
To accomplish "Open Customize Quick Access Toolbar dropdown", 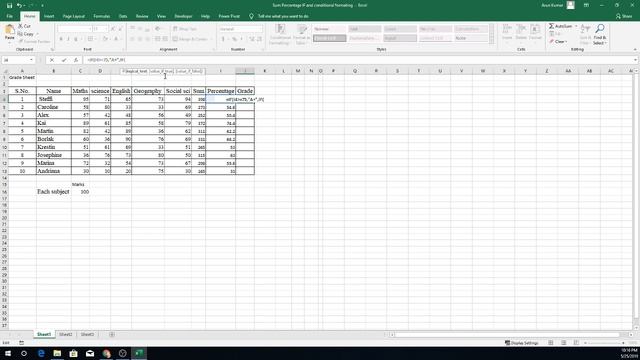I will [x=42, y=5].
